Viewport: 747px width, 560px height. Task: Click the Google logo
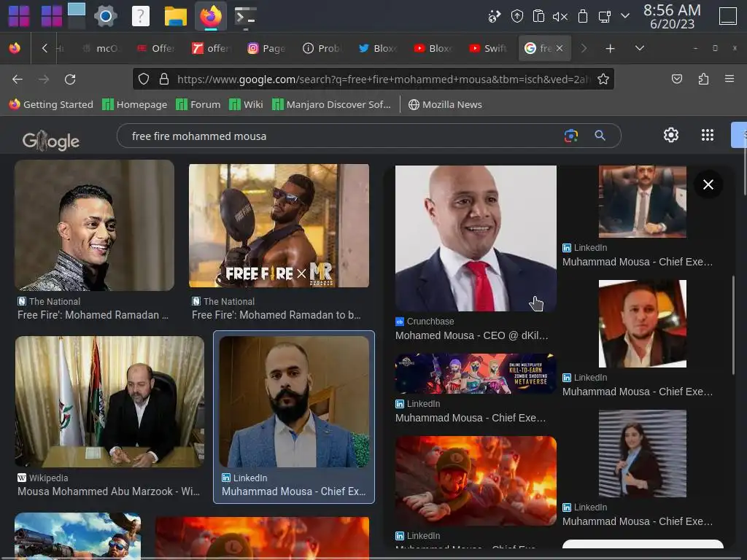51,141
